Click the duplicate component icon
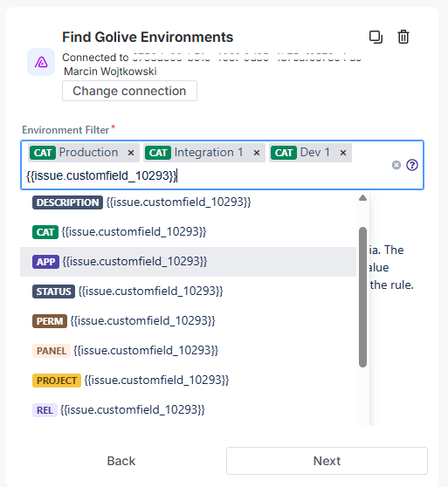This screenshot has width=448, height=487. 376,37
